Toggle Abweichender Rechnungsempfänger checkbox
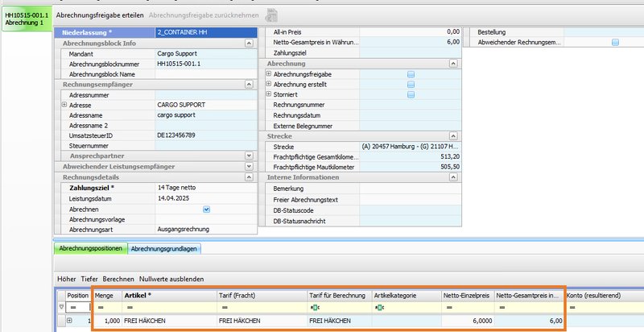The width and height of the screenshot is (644, 332). click(x=615, y=42)
